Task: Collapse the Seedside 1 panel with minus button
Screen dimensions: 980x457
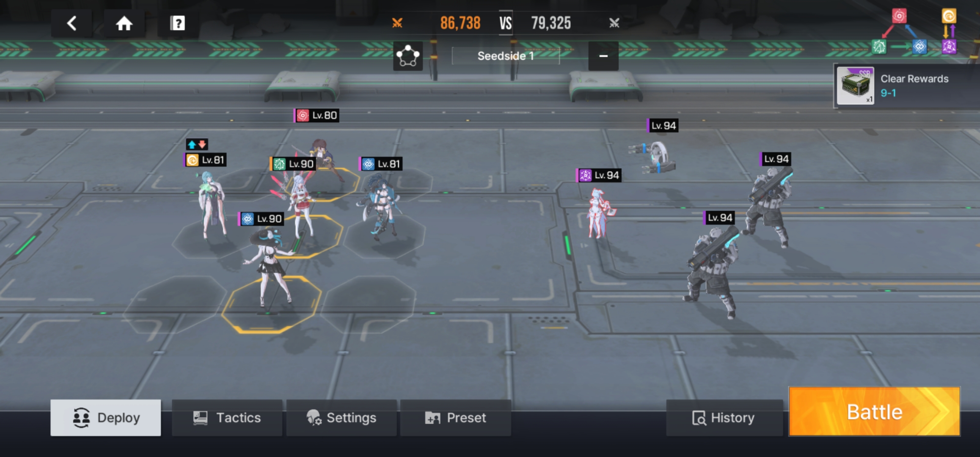Action: [x=603, y=56]
